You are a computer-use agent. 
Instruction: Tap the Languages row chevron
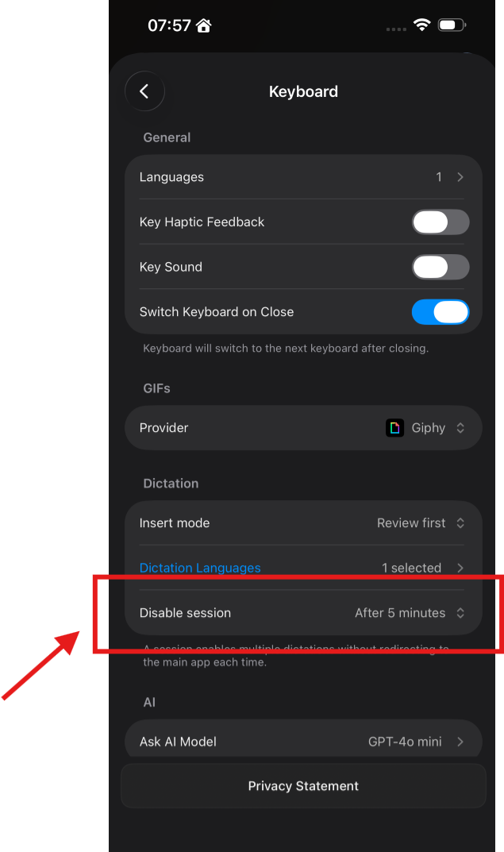[460, 177]
